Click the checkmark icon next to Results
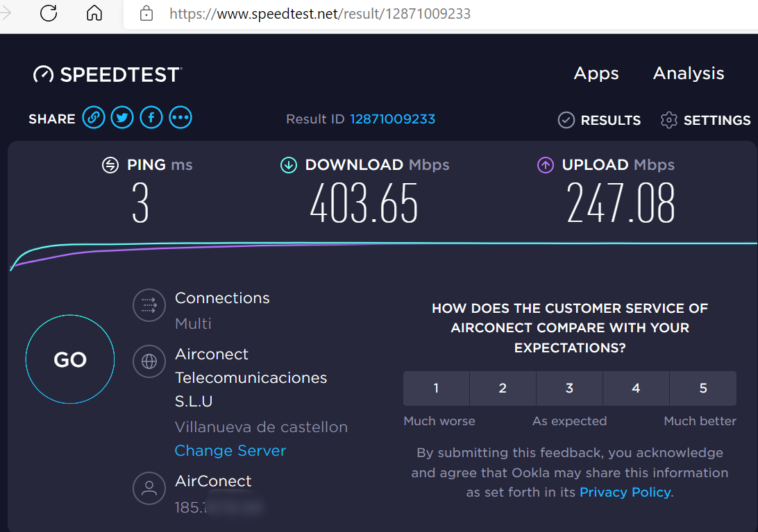Screen dimensions: 758x532 click(566, 120)
